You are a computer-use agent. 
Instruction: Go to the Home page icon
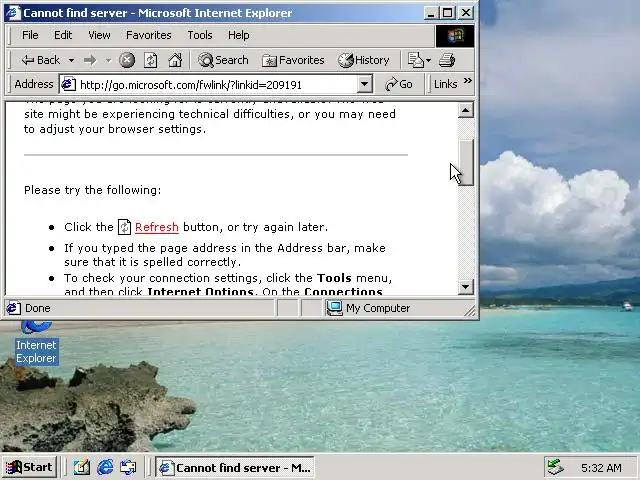point(175,60)
